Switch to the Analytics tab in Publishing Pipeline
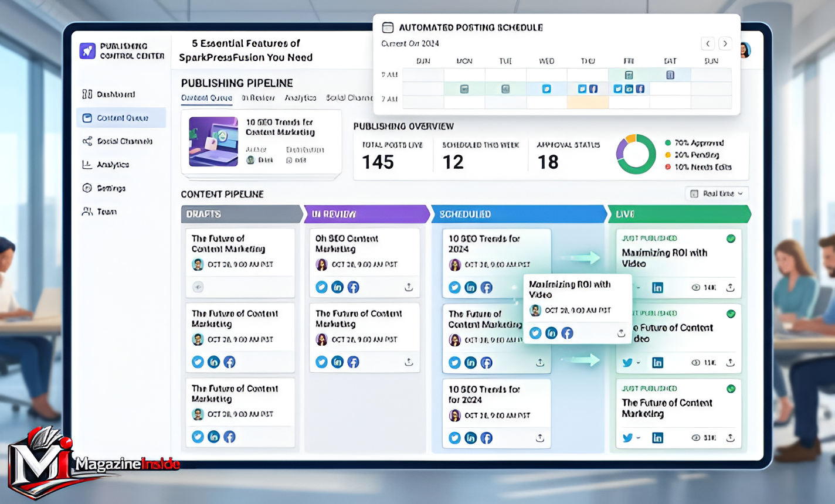 click(x=300, y=98)
